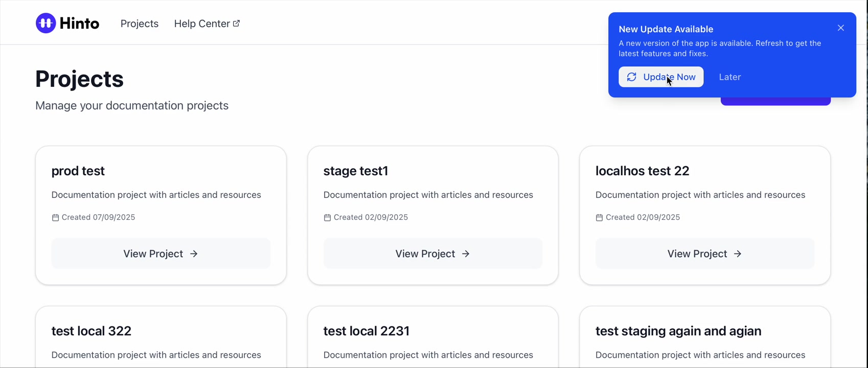868x368 pixels.
Task: Select the prod test project title
Action: pyautogui.click(x=78, y=171)
